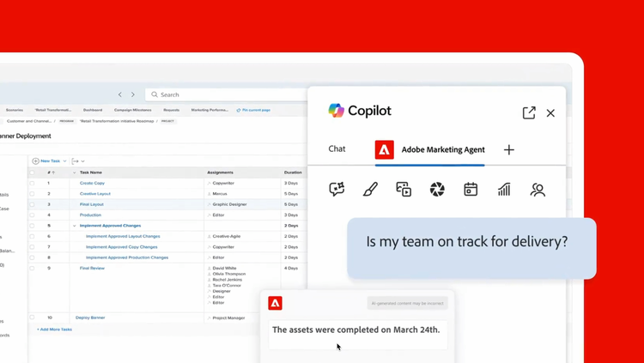Click the role icon beside Graphic Designer

[x=209, y=204]
